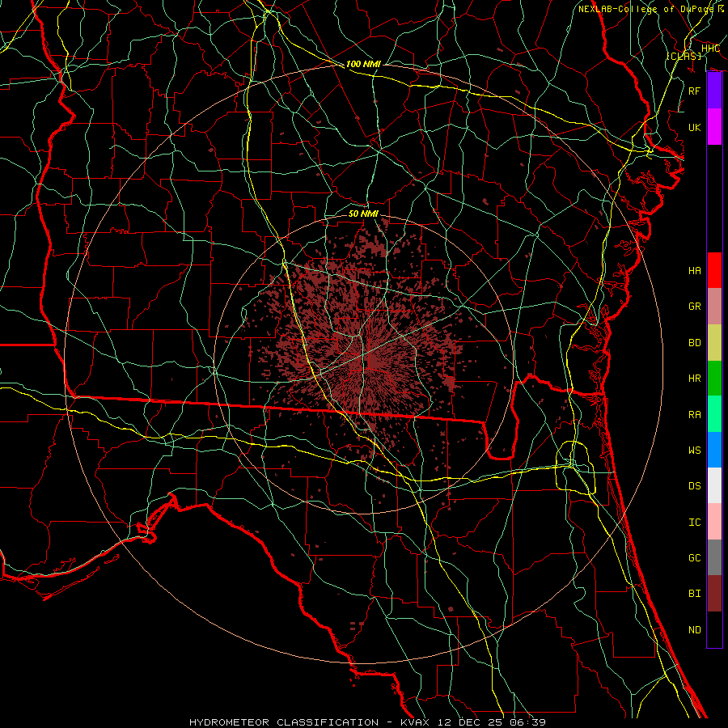728x728 pixels.
Task: Click the HHC product label
Action: (x=710, y=49)
